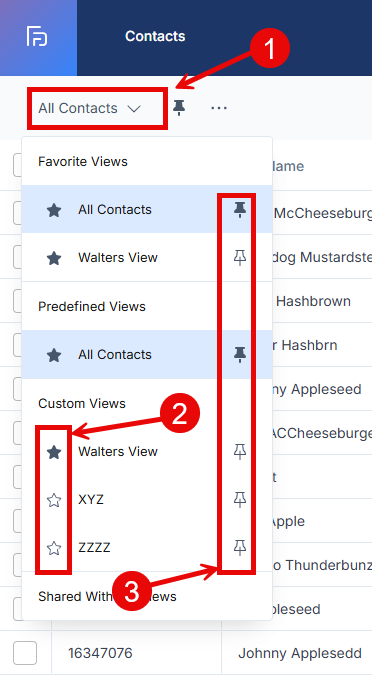Select Walters View from Favorite Views
Image resolution: width=372 pixels, height=687 pixels.
point(118,258)
